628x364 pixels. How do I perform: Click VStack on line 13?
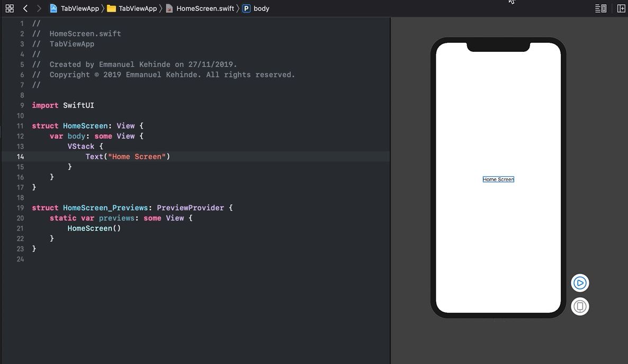click(81, 147)
